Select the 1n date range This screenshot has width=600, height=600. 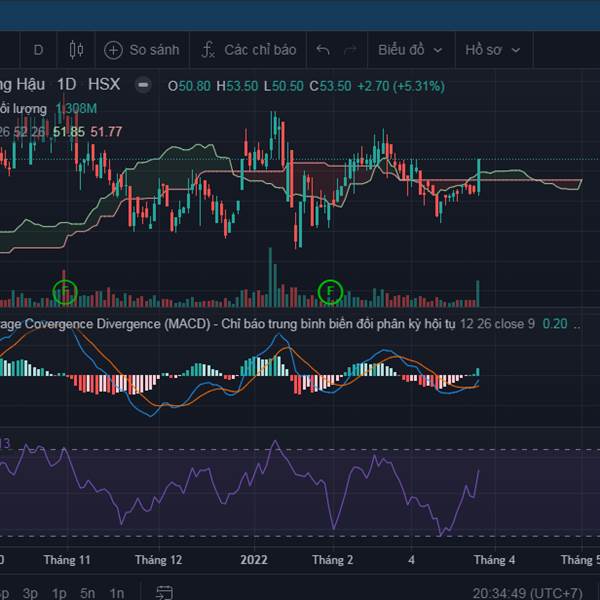click(117, 593)
